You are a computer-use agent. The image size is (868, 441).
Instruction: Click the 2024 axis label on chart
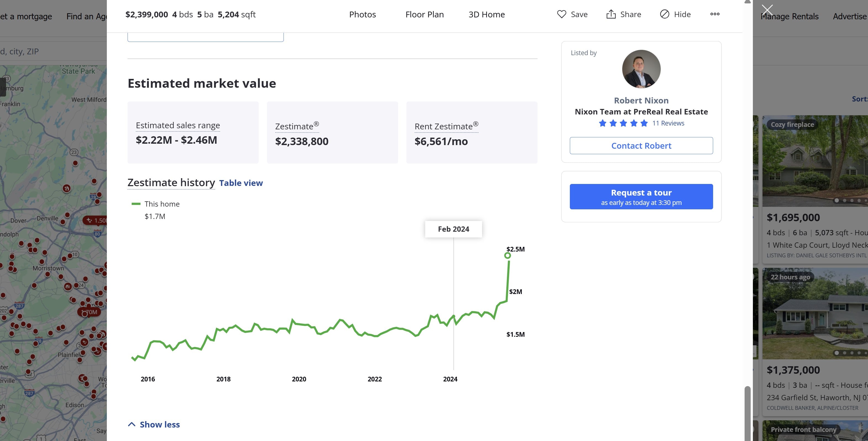pyautogui.click(x=450, y=379)
